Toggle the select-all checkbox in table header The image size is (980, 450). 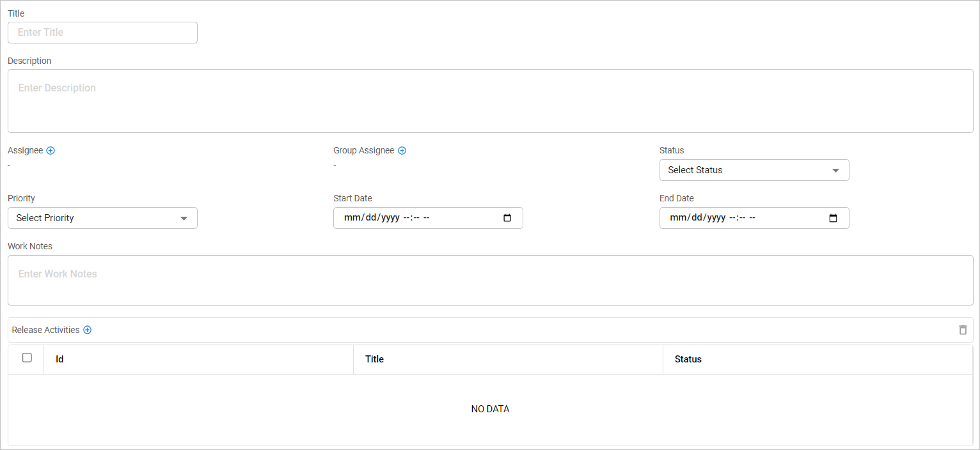[x=27, y=358]
